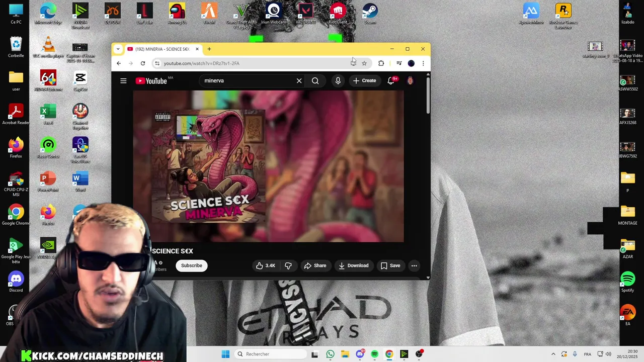Select the Rockstar Games Launcher icon

tap(563, 16)
